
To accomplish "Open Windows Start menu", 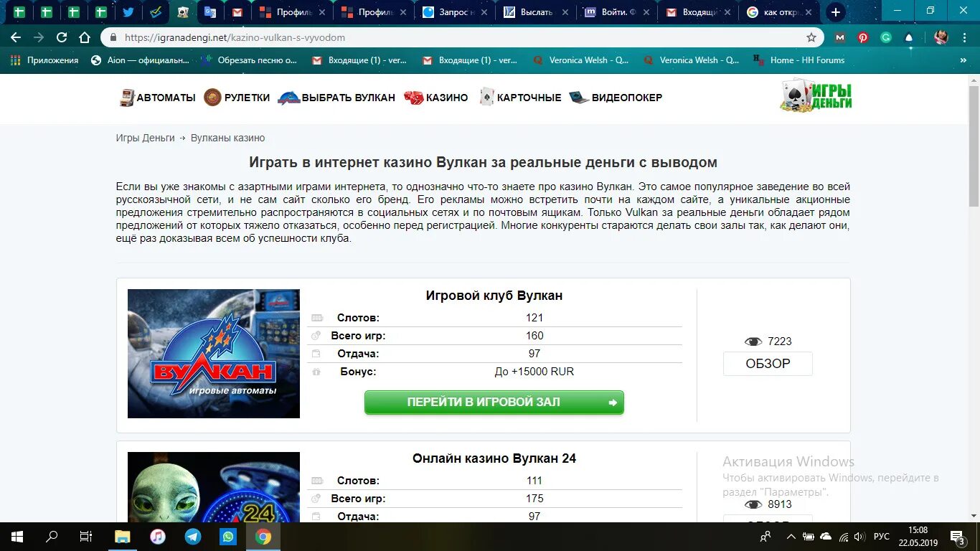I will [17, 537].
